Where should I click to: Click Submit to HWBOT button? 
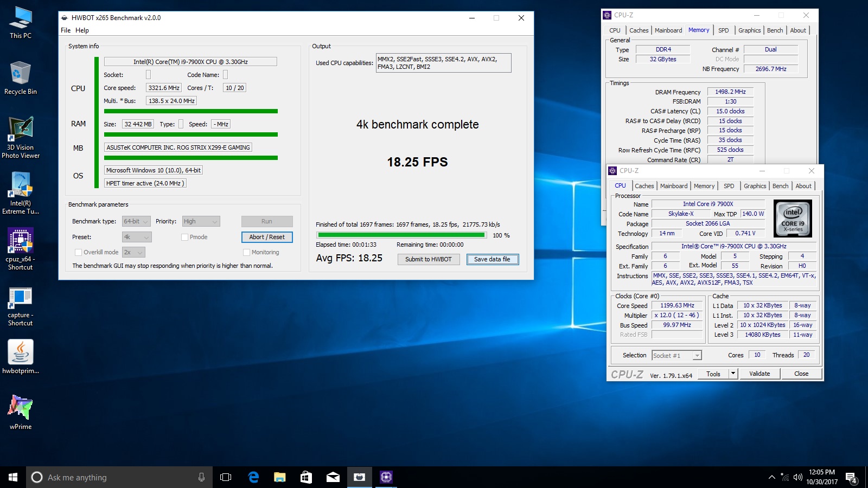coord(428,259)
